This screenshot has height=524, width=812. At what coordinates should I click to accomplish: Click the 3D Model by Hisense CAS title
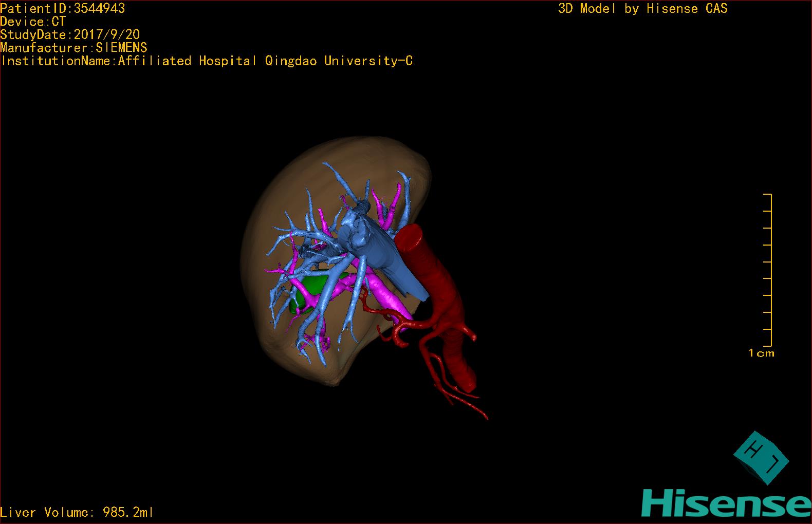(x=643, y=8)
